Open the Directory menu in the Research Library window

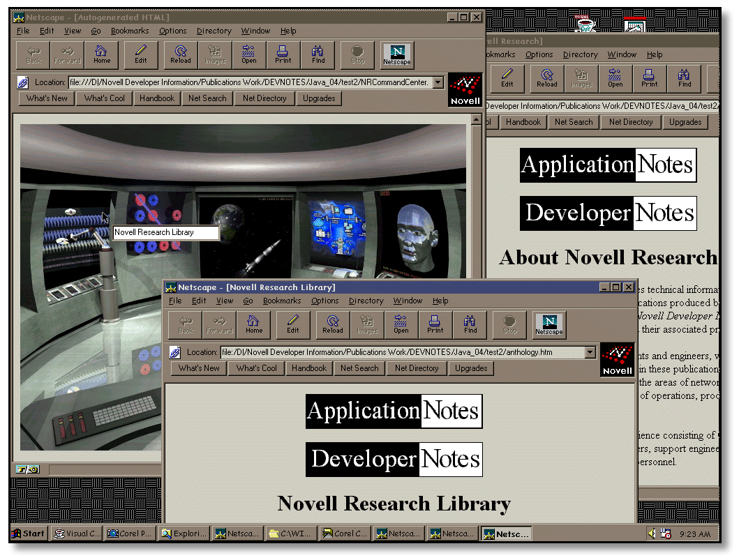(x=366, y=301)
